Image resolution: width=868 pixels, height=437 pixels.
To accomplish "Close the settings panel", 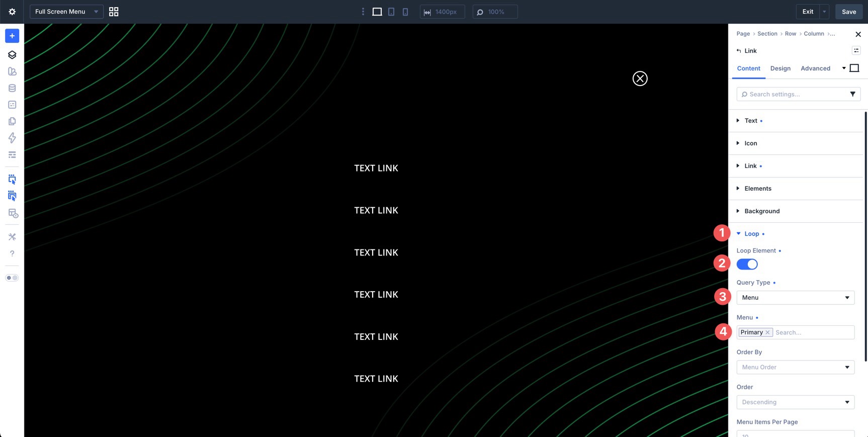I will [x=858, y=34].
